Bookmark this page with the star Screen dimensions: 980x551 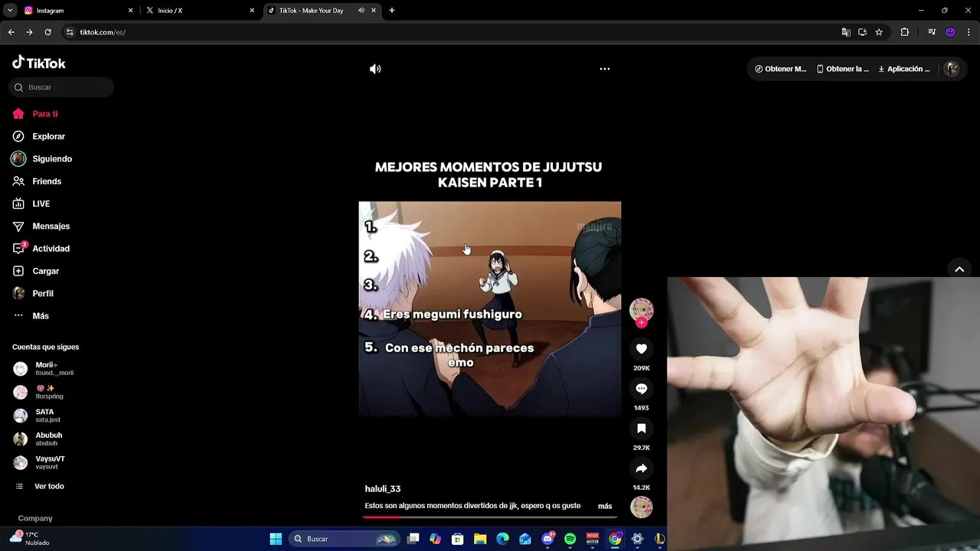coord(879,32)
